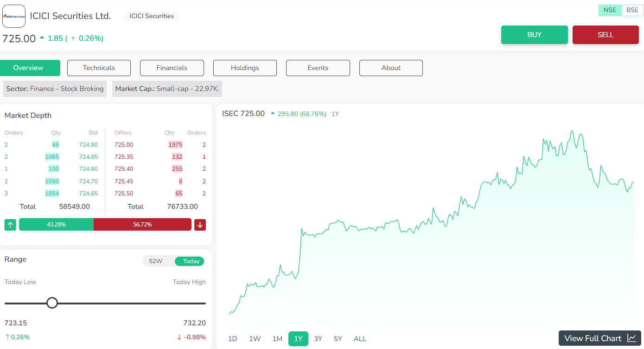644x349 pixels.
Task: Switch exchange to NSE
Action: click(x=610, y=10)
